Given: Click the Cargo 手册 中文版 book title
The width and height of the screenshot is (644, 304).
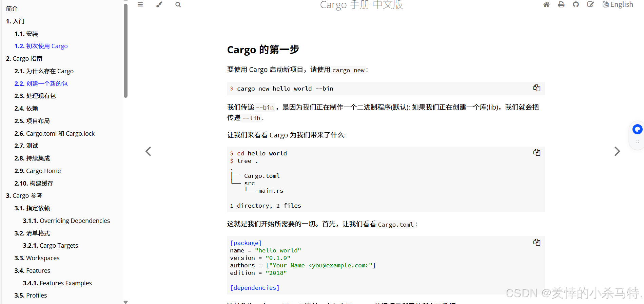Looking at the screenshot, I should pyautogui.click(x=362, y=5).
